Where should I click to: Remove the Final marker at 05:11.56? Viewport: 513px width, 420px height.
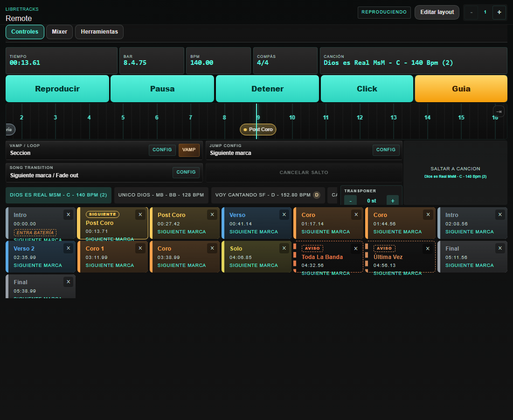pos(500,248)
